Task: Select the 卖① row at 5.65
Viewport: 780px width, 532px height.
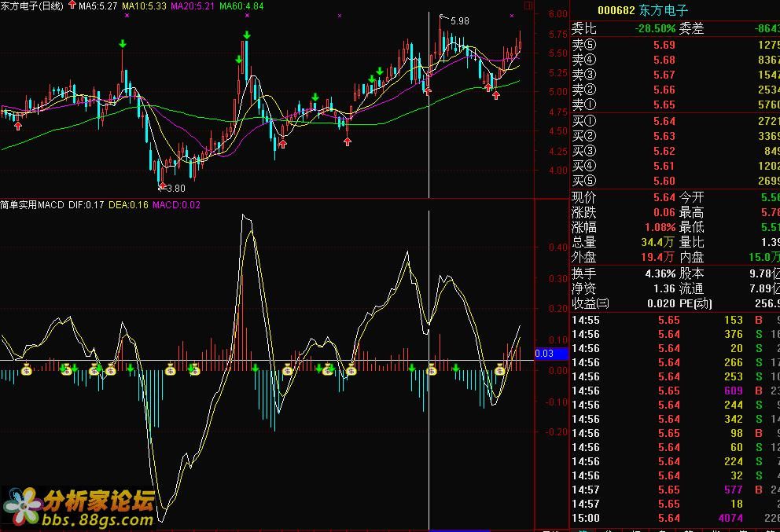Action: pos(675,105)
